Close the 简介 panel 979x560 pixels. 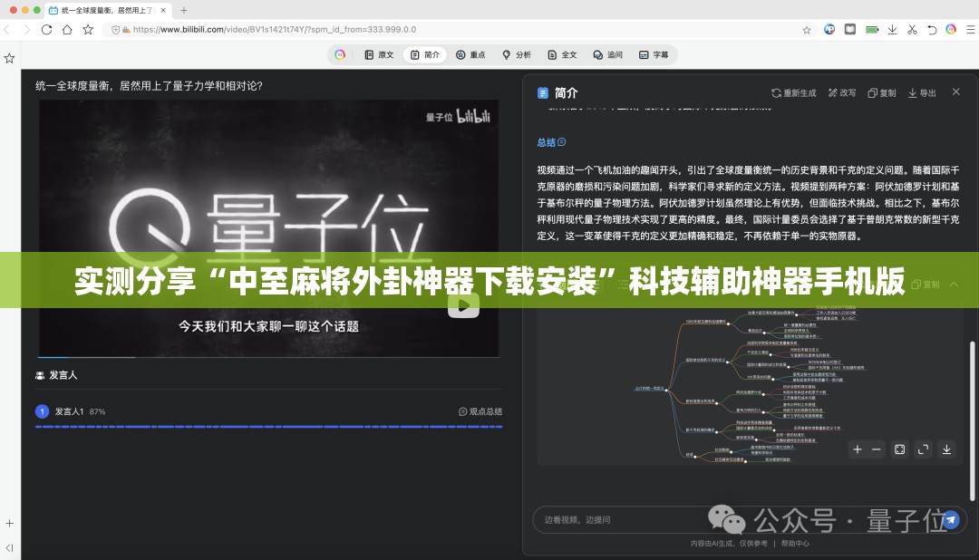956,92
